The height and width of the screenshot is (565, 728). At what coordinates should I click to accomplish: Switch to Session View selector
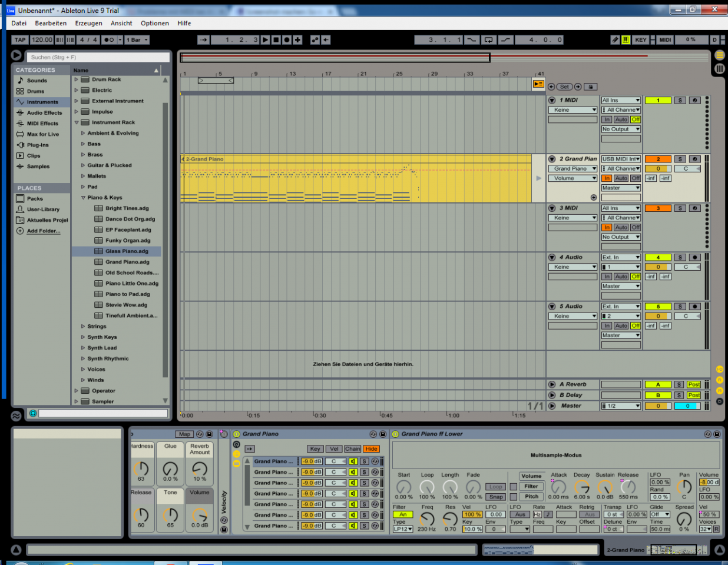point(719,69)
